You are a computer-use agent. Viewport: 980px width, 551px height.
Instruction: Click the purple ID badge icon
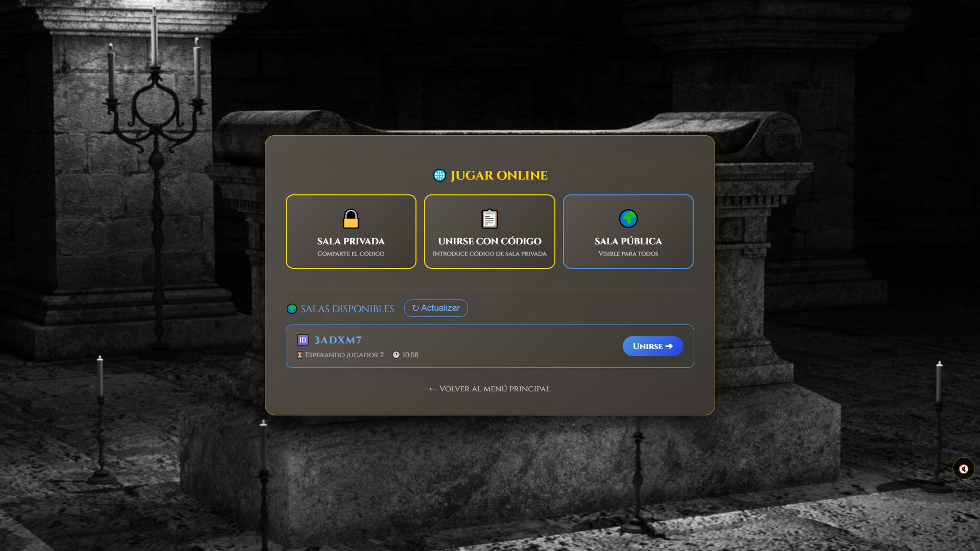303,340
